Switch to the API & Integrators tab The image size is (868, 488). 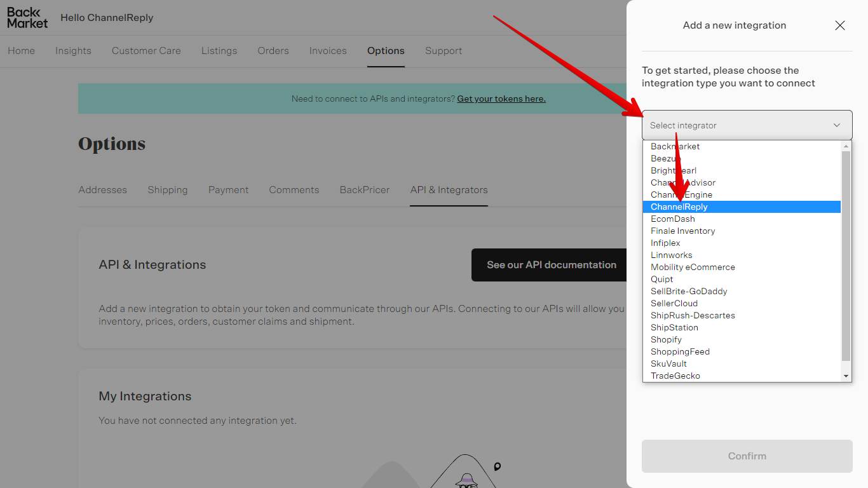tap(449, 190)
